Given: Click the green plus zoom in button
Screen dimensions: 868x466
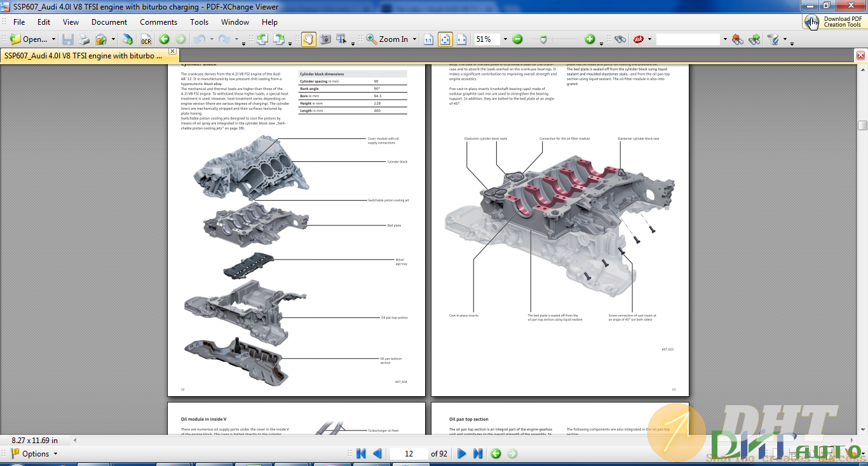Looking at the screenshot, I should pos(590,39).
